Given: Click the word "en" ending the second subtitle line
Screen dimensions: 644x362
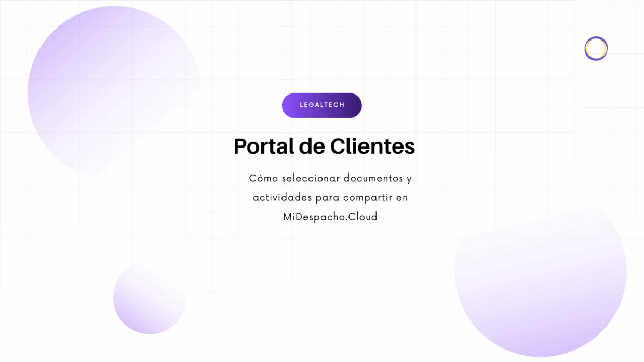Looking at the screenshot, I should tap(402, 198).
